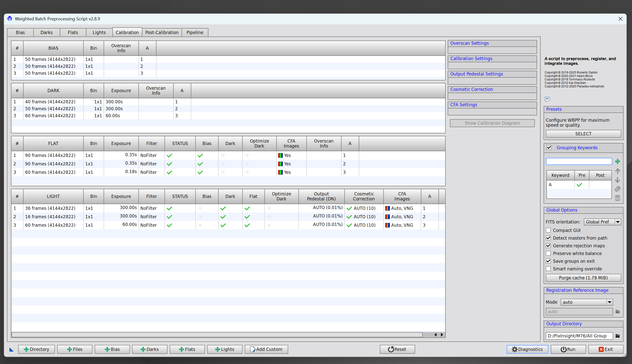Toggle Compact GUI checkbox
632x364 pixels.
[548, 230]
